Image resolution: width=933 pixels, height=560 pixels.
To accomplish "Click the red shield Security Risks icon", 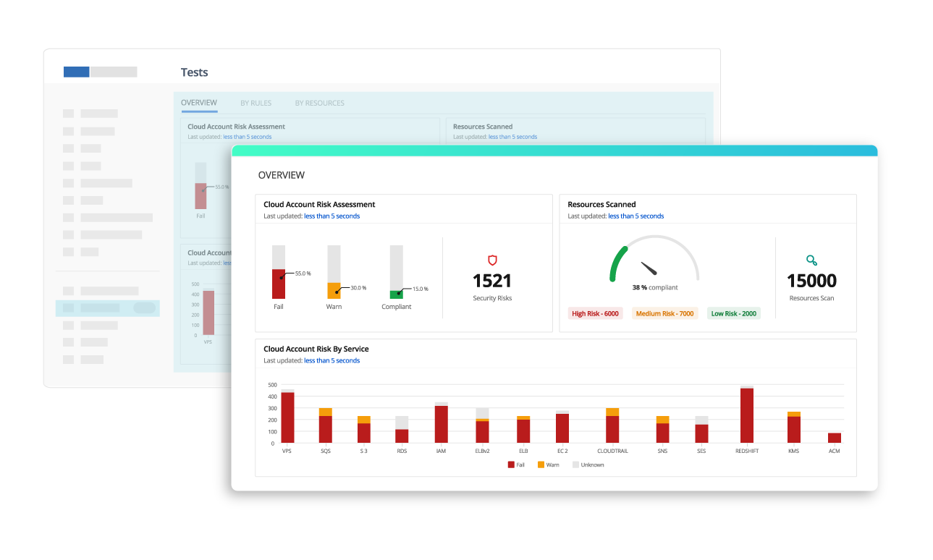I will (492, 260).
